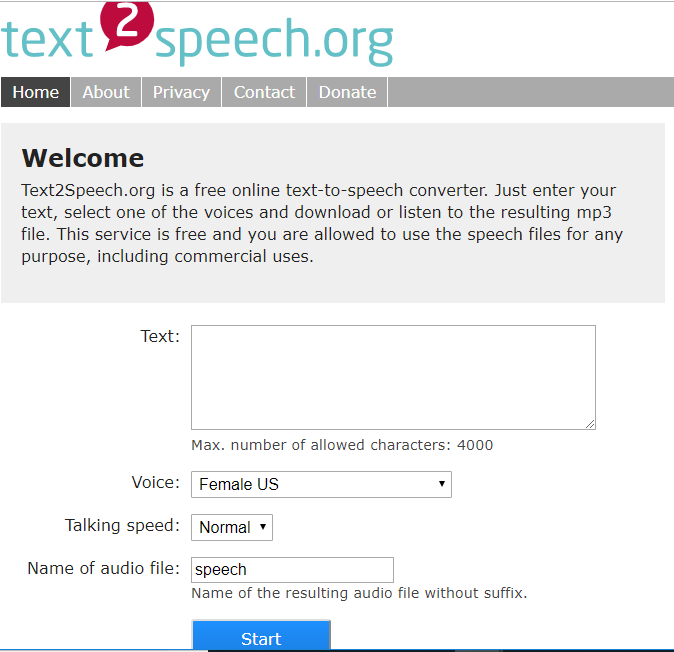Click the 'Name of audio file:' label
This screenshot has height=652, width=674.
[104, 568]
